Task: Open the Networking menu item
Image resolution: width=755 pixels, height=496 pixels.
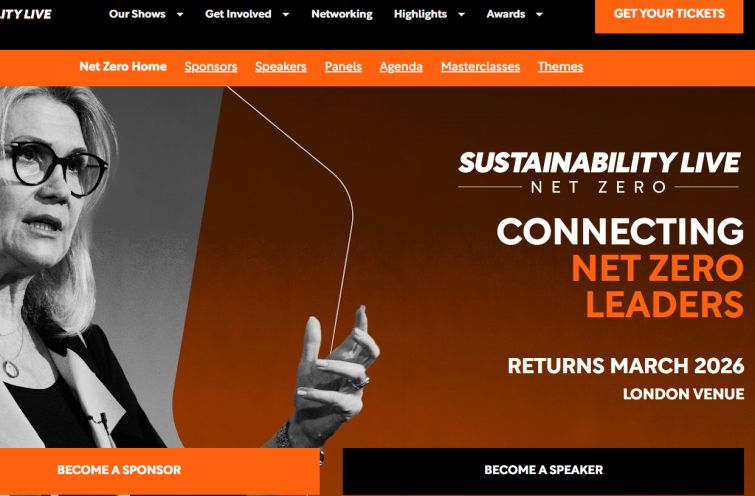Action: coord(342,14)
